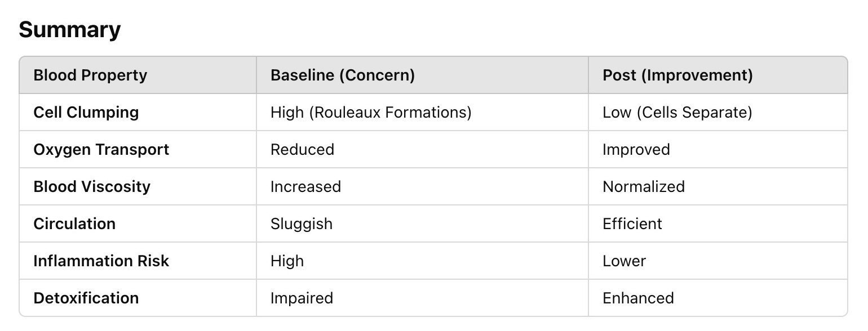The image size is (868, 331).
Task: Select the Blood Property column header
Action: 90,75
